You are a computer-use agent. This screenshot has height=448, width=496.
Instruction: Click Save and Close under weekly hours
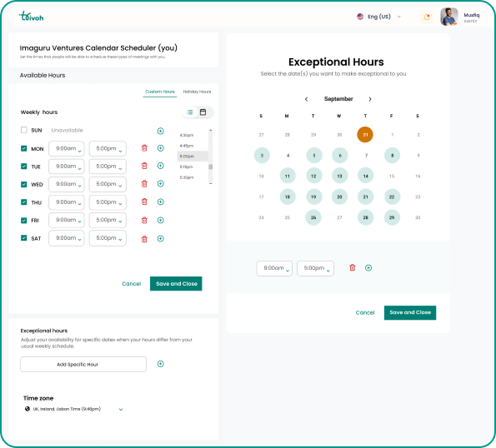pos(176,284)
